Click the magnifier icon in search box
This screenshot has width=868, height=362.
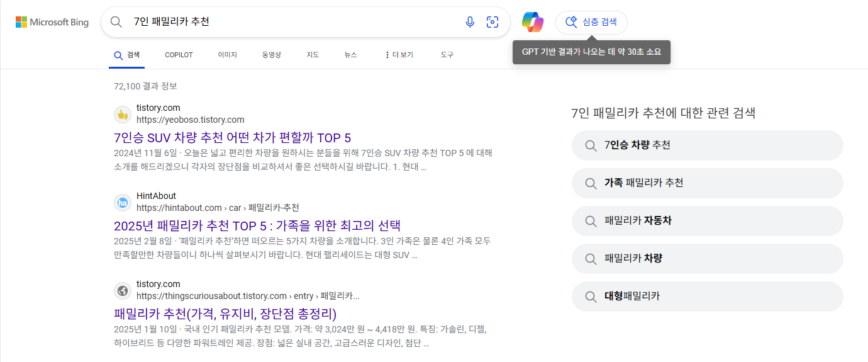pyautogui.click(x=116, y=22)
